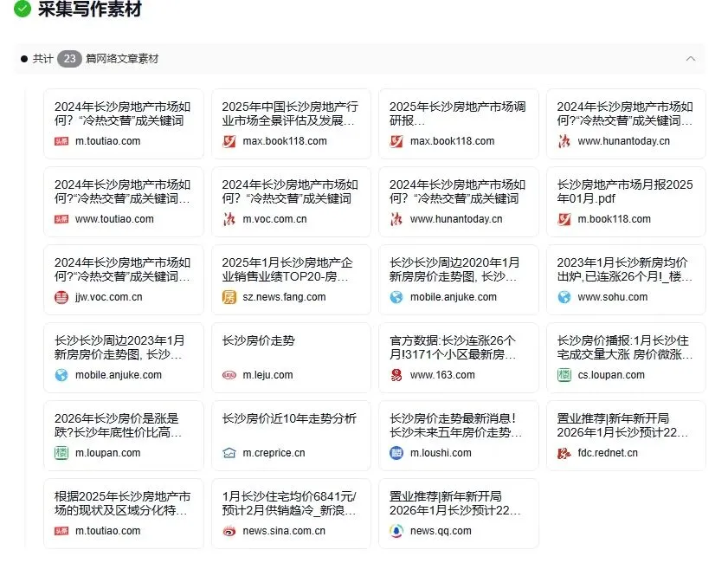Click the green 楼 favicon next to m.loupan.com
Image resolution: width=728 pixels, height=563 pixels.
coord(61,453)
